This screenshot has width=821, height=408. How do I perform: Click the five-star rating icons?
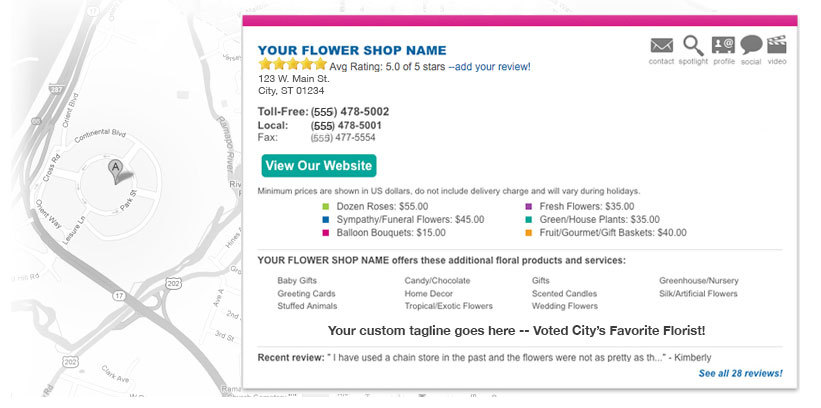[293, 64]
